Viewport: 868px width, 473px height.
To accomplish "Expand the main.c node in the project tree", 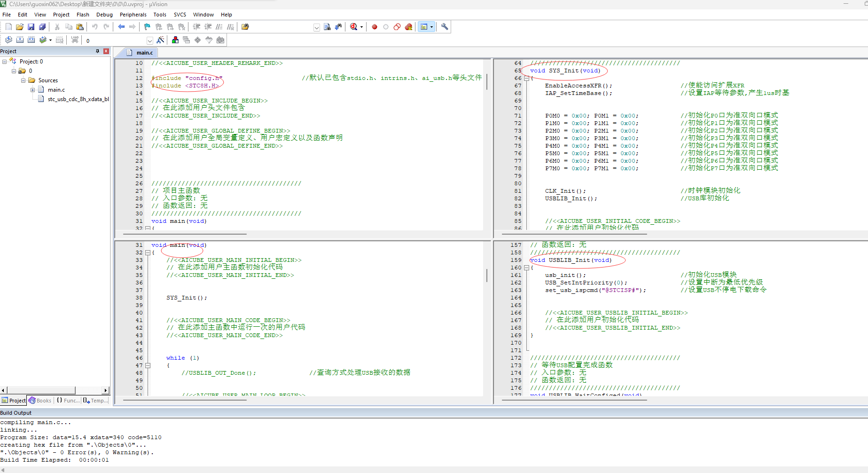I will coord(33,90).
